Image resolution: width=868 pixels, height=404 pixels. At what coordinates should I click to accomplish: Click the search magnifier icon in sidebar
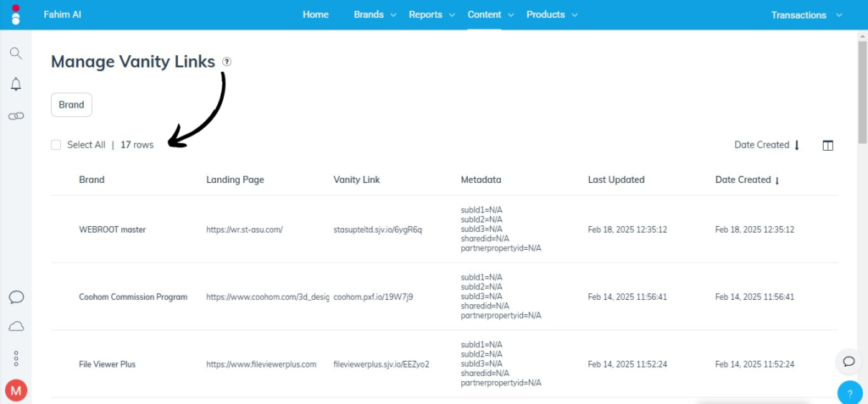click(15, 53)
